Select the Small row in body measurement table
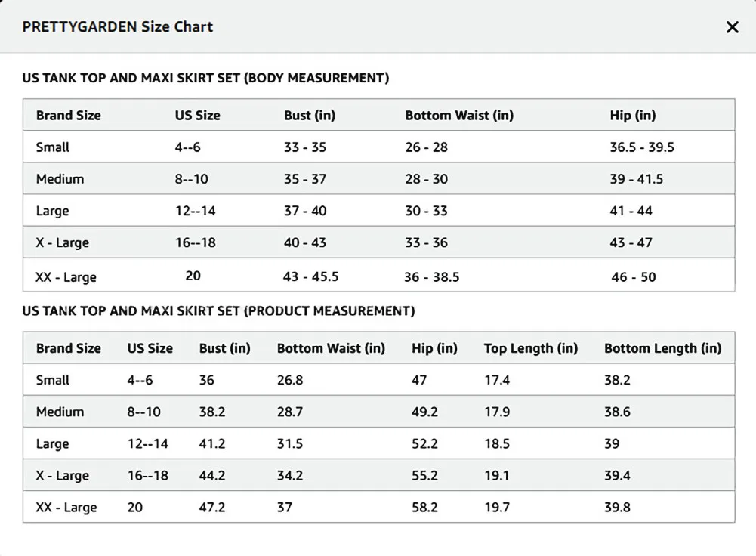Viewport: 756px width, 556px height. click(379, 147)
